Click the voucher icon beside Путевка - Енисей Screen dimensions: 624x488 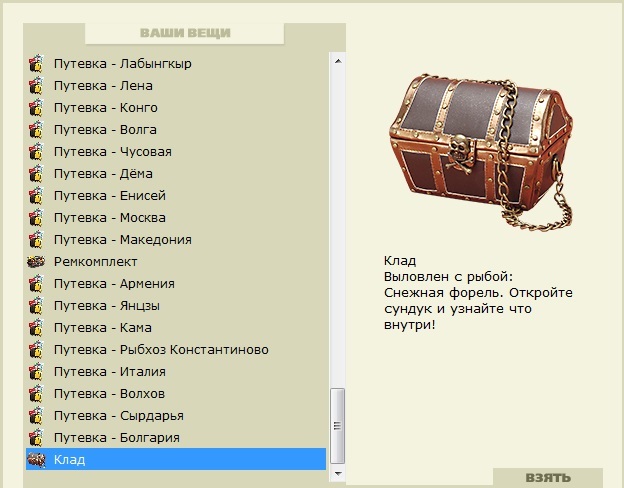click(36, 195)
